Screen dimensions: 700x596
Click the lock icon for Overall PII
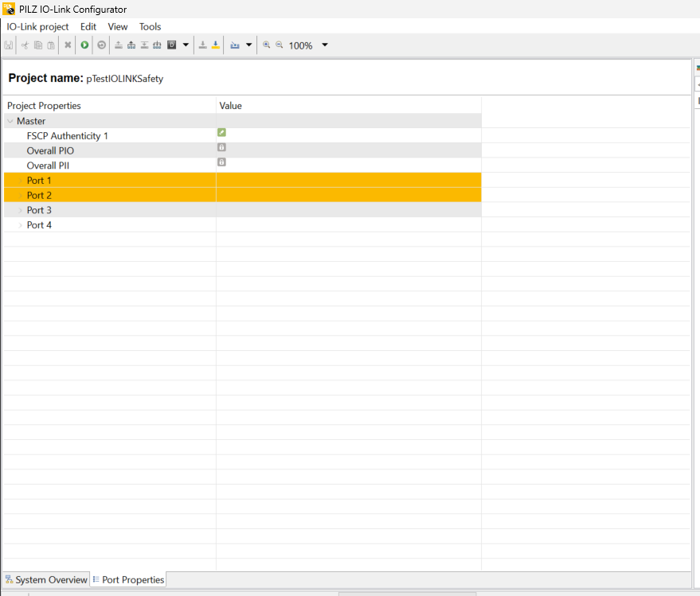(x=221, y=162)
